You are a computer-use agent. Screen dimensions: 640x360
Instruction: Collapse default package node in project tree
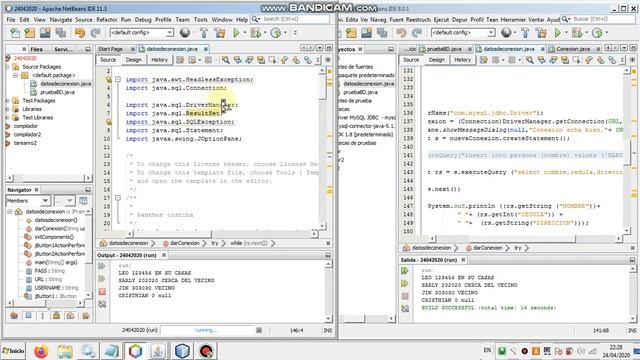point(15,75)
